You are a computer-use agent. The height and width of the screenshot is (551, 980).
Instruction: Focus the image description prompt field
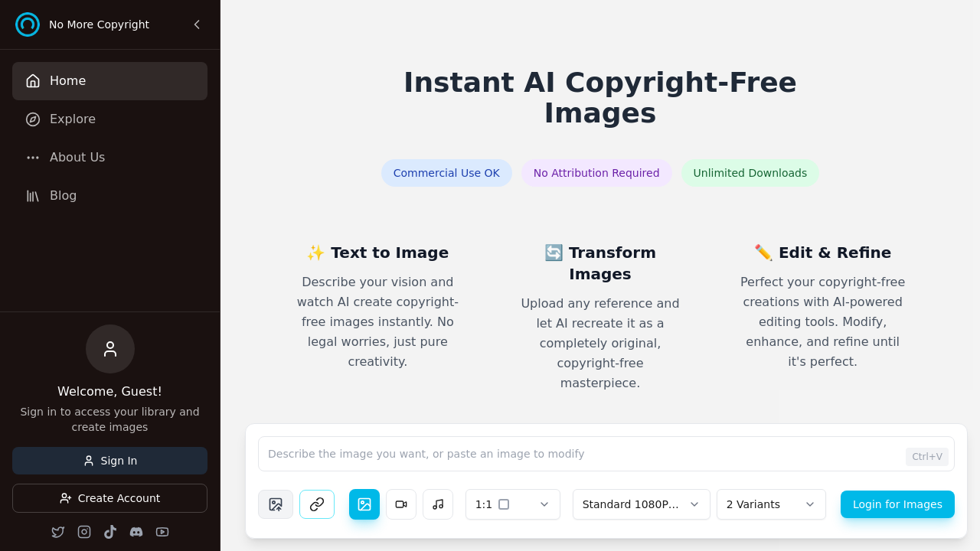click(582, 454)
